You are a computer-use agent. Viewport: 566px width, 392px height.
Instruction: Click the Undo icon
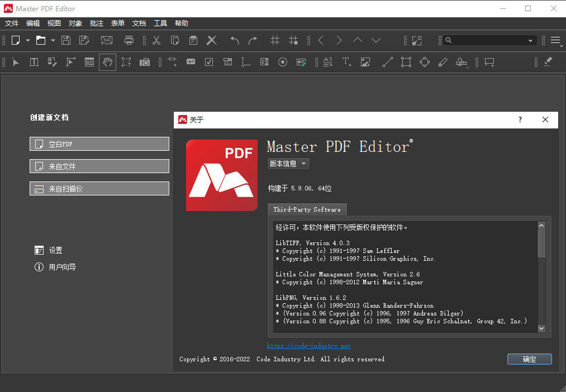tap(234, 40)
